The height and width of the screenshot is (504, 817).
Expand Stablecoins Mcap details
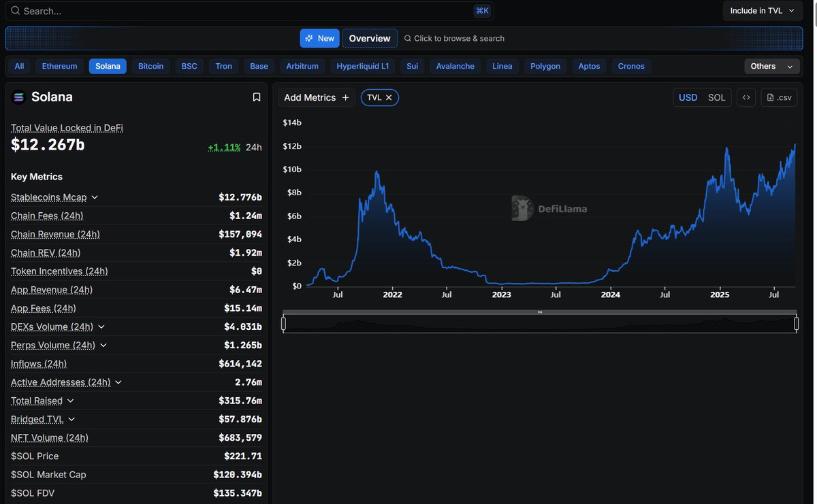pos(95,197)
